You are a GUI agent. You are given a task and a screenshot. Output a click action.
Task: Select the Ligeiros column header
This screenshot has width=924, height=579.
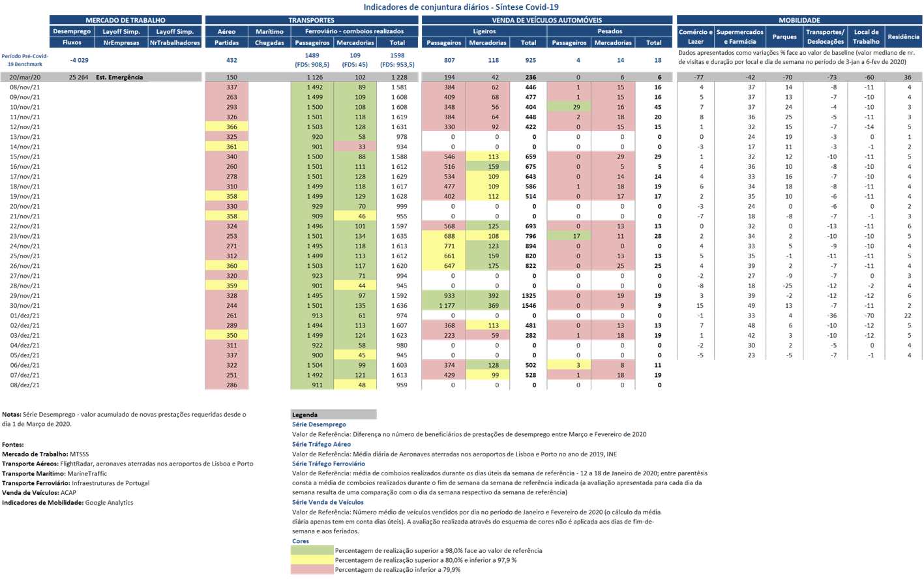[x=484, y=31]
